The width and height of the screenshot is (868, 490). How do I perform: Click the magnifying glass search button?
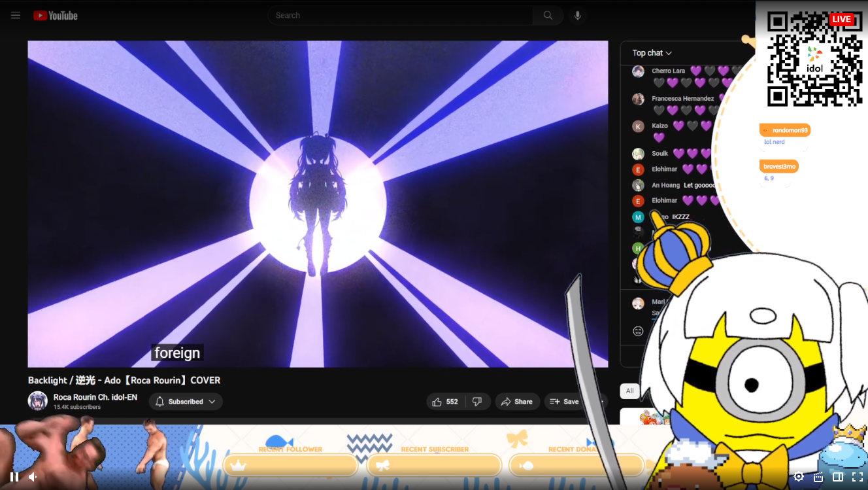point(548,16)
